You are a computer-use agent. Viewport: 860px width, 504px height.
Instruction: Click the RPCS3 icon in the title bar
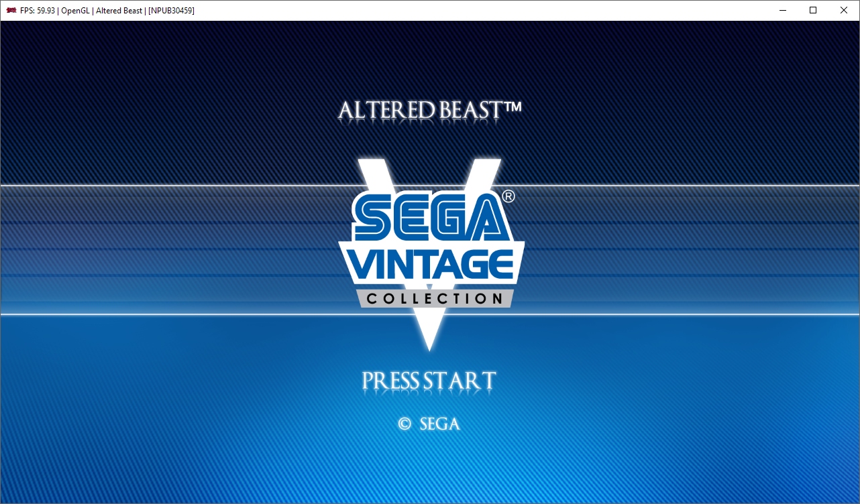[11, 10]
